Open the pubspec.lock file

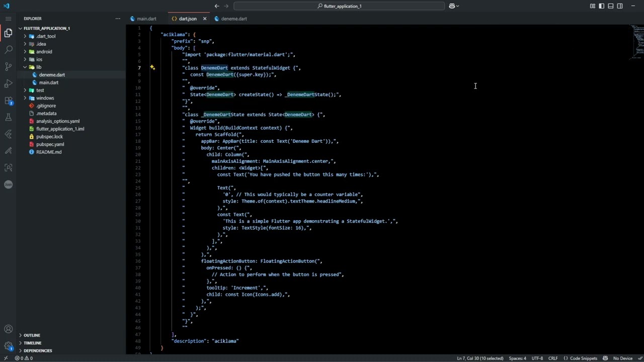[49, 136]
